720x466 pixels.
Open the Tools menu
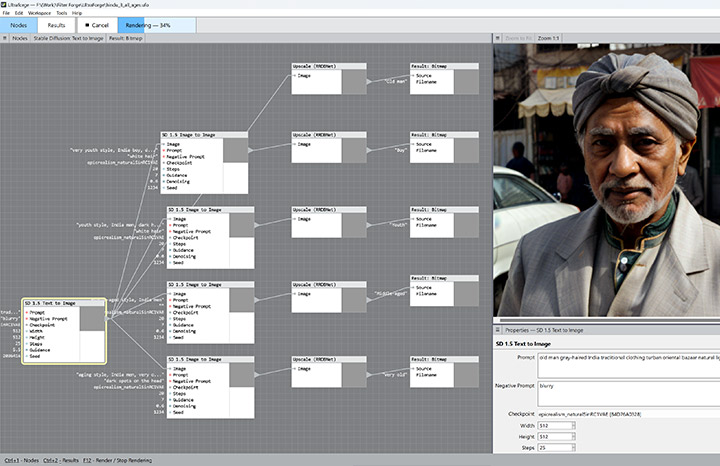point(62,12)
